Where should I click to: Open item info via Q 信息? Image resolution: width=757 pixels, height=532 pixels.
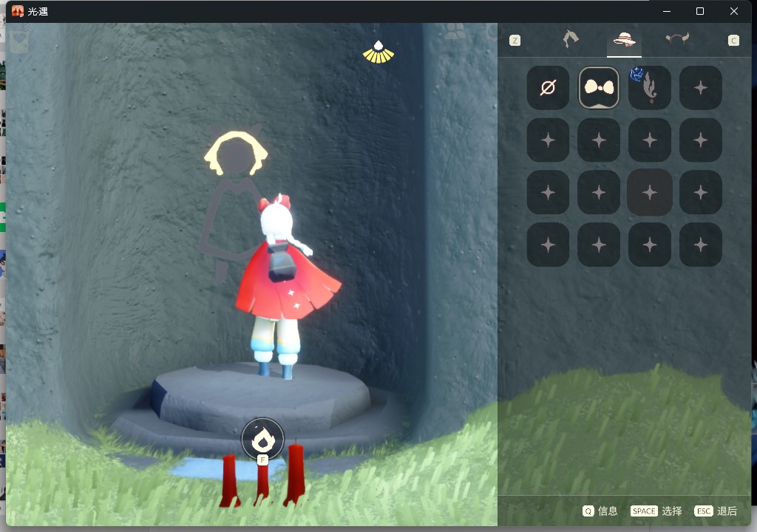[600, 511]
